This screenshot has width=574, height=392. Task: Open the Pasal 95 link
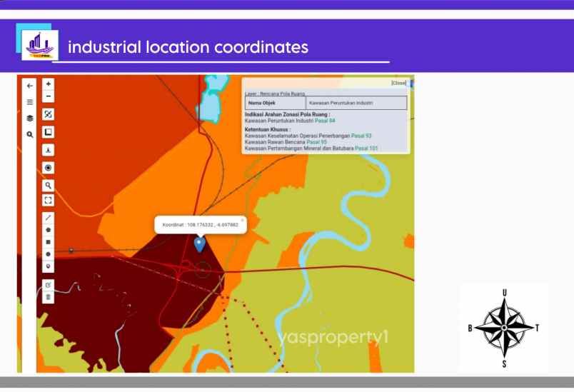click(317, 142)
